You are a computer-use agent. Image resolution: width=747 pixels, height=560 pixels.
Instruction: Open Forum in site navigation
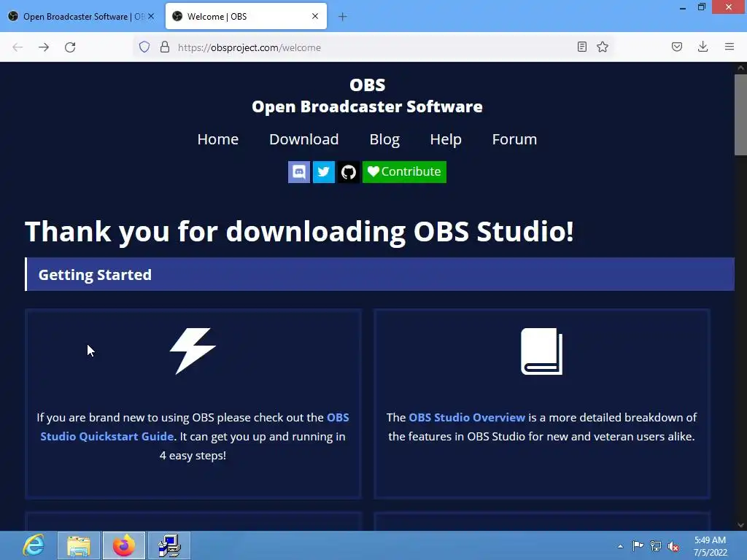click(x=514, y=139)
